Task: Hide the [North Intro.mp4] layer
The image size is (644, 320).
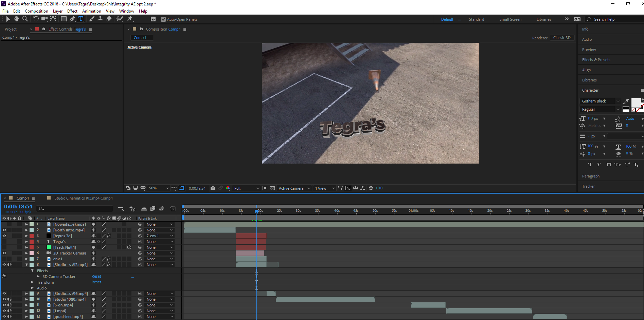Action: [4, 230]
